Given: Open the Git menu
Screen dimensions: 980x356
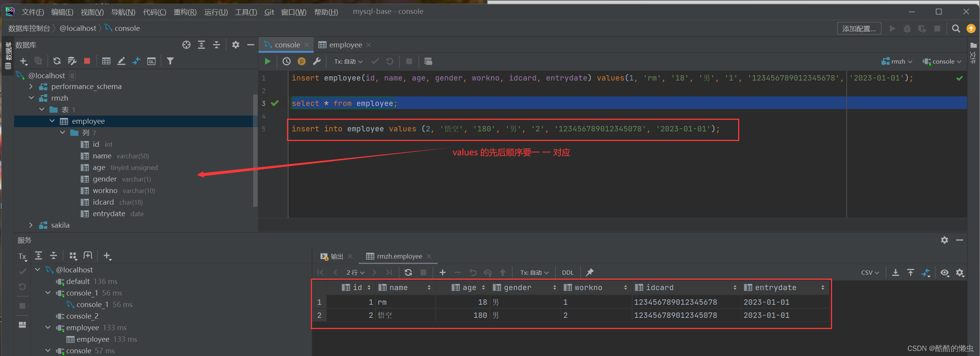Looking at the screenshot, I should pyautogui.click(x=269, y=12).
